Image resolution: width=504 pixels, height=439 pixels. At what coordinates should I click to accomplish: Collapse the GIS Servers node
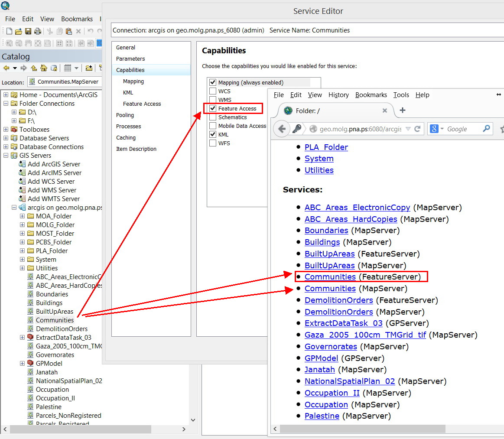pos(6,155)
